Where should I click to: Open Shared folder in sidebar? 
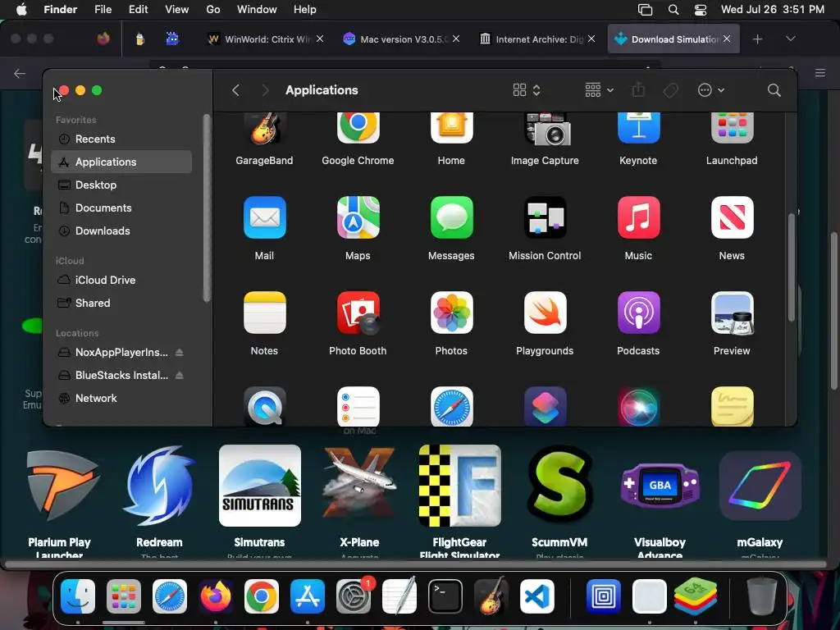pyautogui.click(x=121, y=303)
